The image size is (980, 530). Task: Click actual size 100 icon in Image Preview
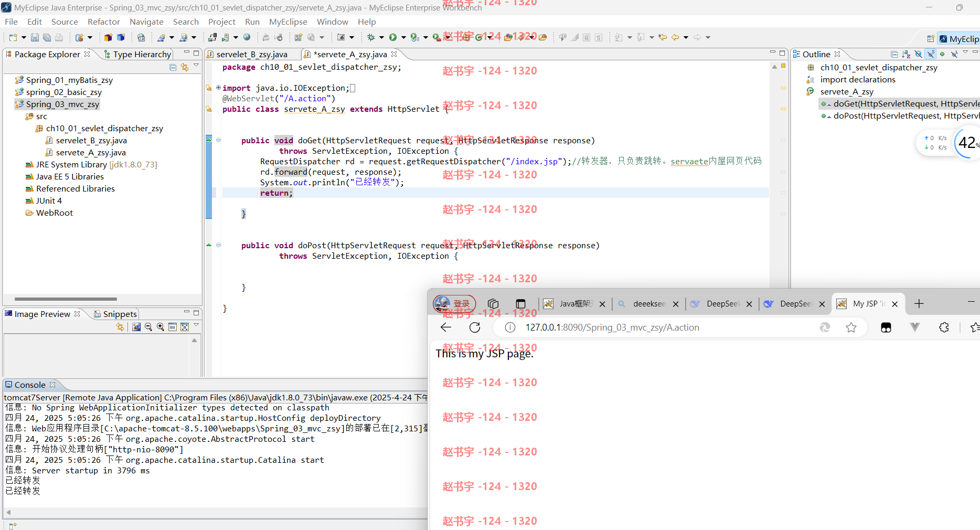point(173,327)
